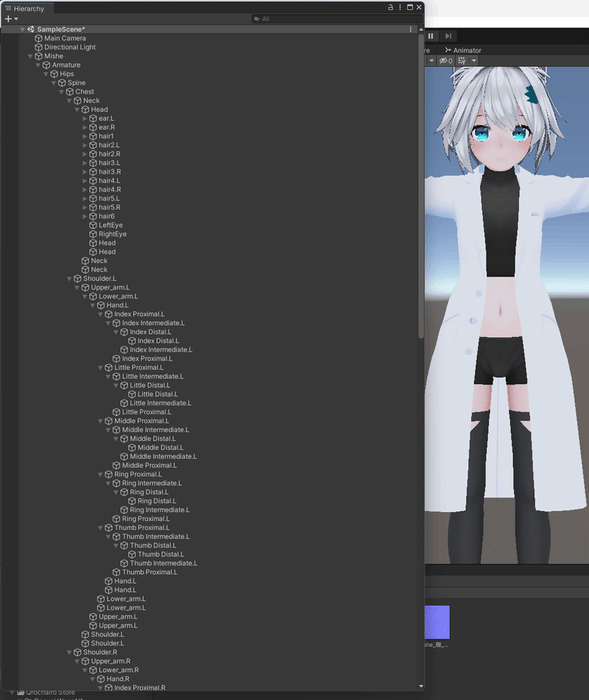Click the cube icon beside Directional Light
The image size is (589, 700).
39,46
